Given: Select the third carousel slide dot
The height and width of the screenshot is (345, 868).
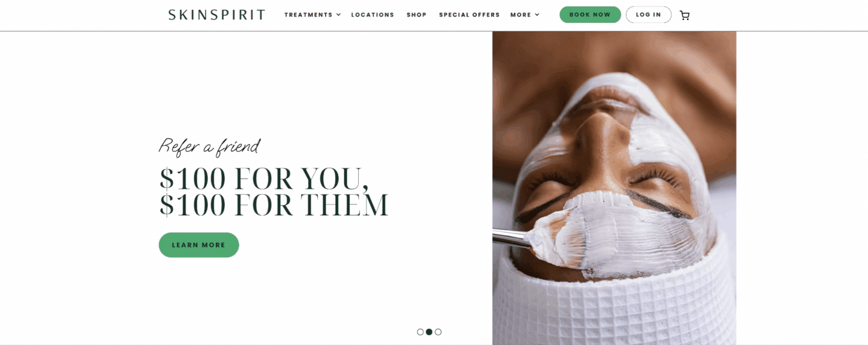Looking at the screenshot, I should coord(438,332).
